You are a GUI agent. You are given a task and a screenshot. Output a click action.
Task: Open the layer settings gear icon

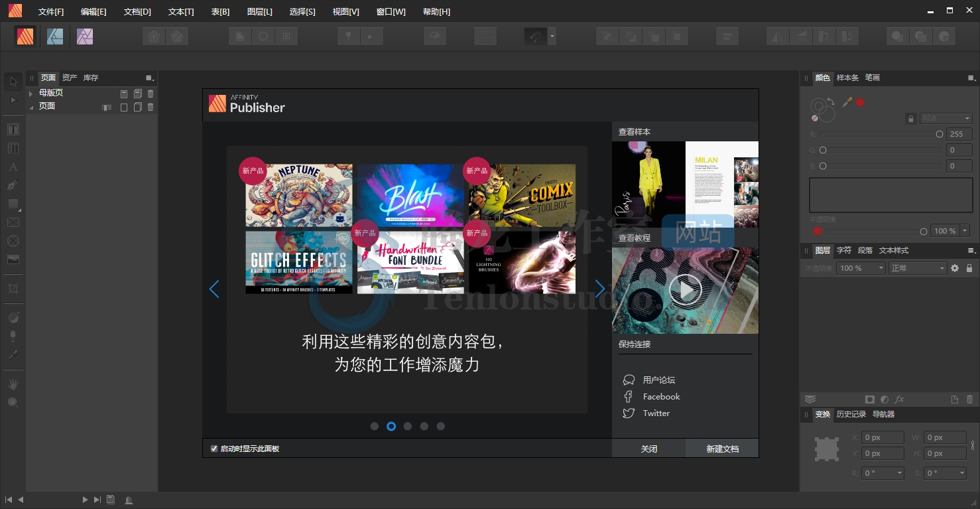coord(955,268)
